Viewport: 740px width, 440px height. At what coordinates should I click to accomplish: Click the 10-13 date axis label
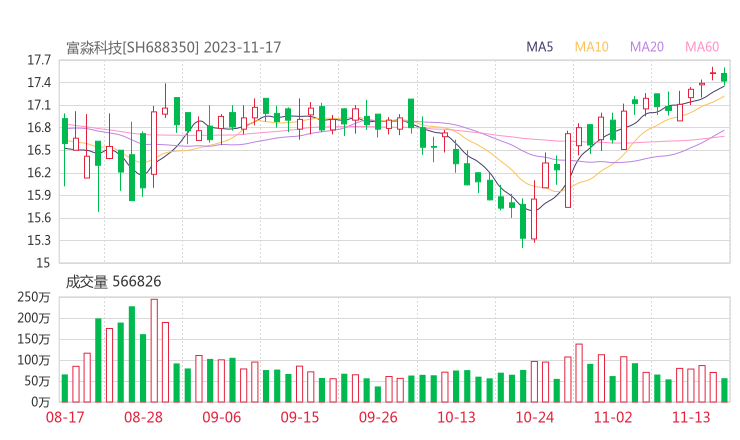click(x=456, y=417)
